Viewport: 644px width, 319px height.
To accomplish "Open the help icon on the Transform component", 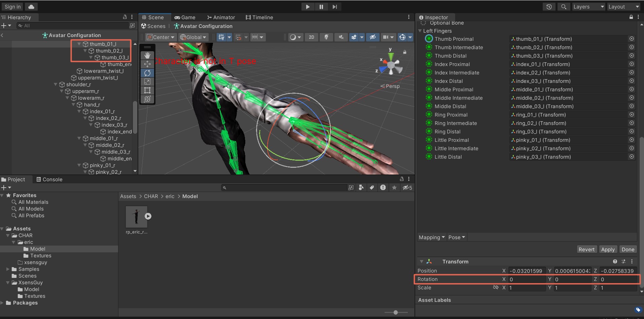I will pos(615,261).
